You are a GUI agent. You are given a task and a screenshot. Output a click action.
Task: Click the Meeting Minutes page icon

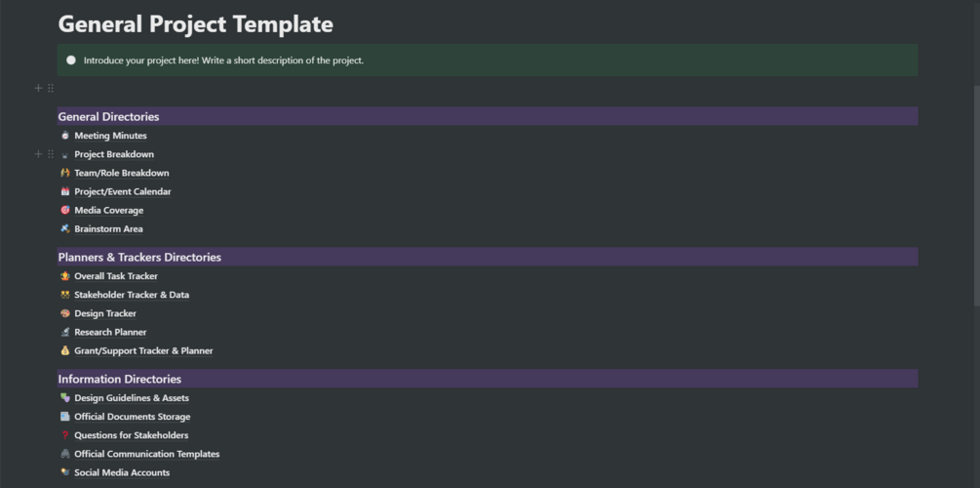click(65, 136)
